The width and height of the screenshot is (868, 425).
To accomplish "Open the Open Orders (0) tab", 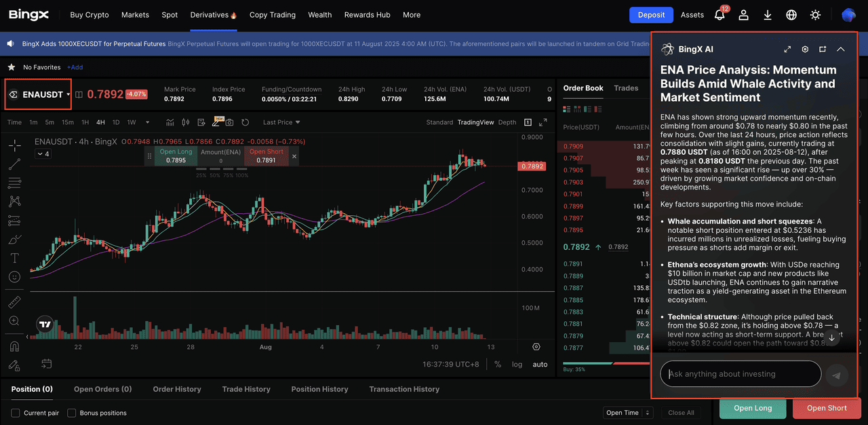I will pyautogui.click(x=103, y=389).
